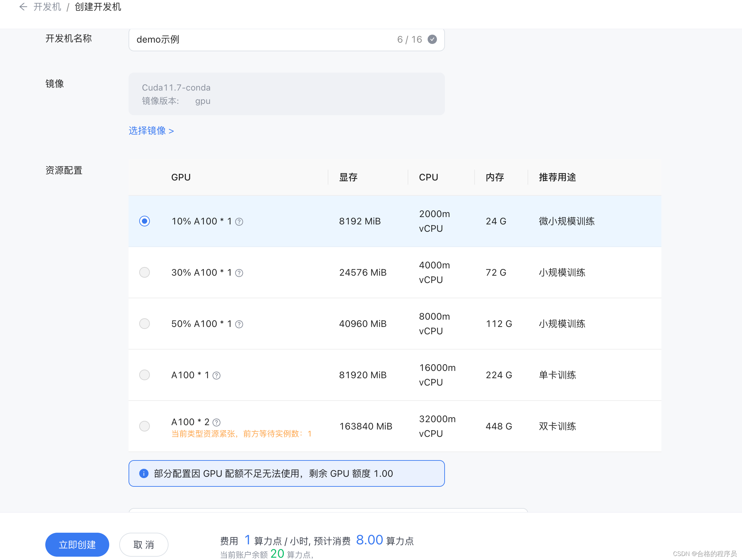Click the 224 G memory cell

[499, 375]
